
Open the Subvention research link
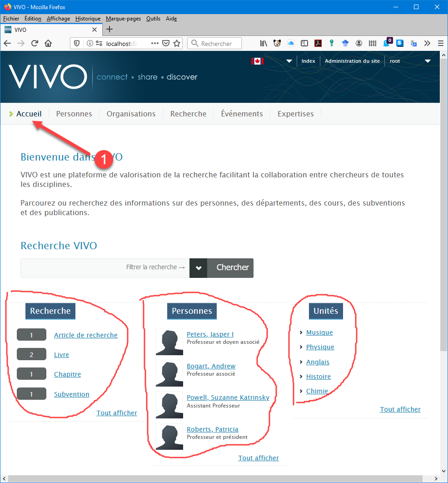pos(72,394)
